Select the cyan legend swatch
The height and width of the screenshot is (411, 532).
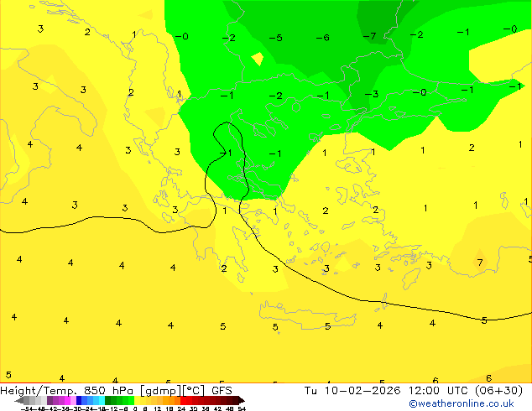click(x=102, y=400)
